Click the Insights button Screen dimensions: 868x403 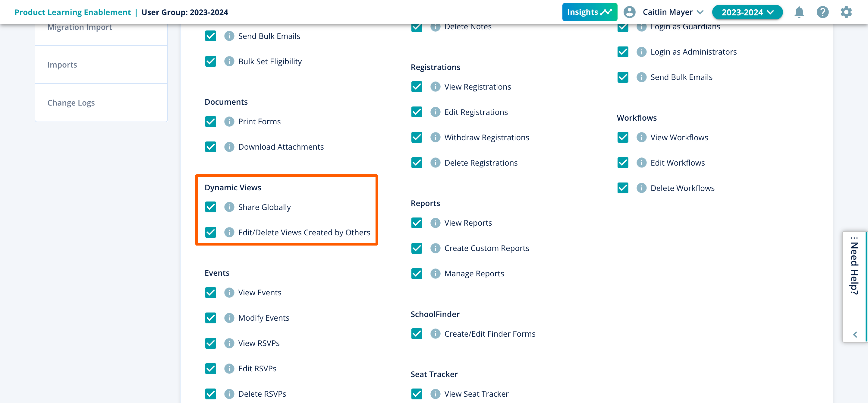click(x=589, y=12)
